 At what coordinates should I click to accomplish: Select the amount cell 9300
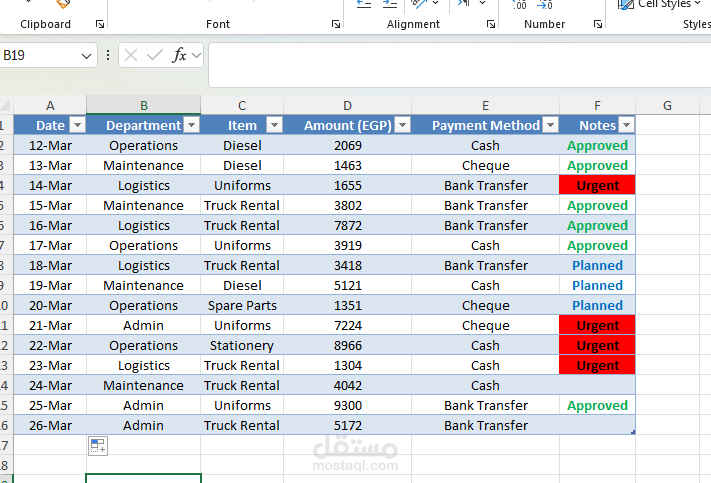(x=347, y=405)
